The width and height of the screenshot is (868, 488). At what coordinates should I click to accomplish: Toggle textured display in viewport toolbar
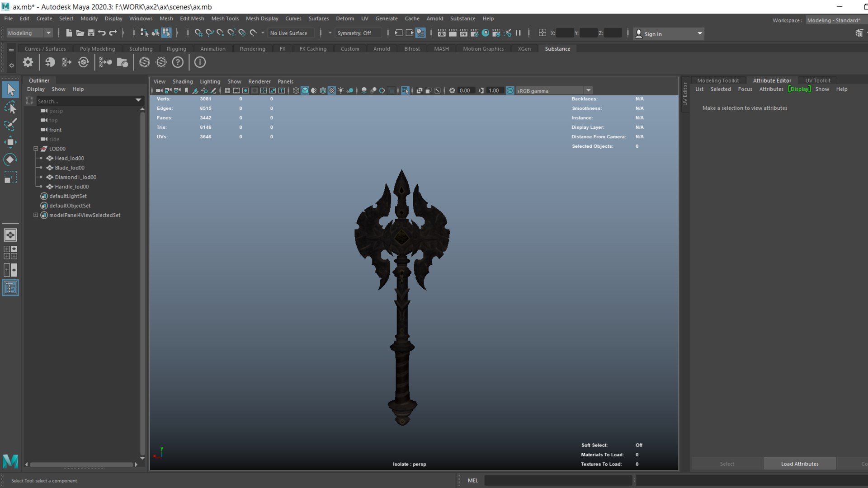pyautogui.click(x=332, y=90)
